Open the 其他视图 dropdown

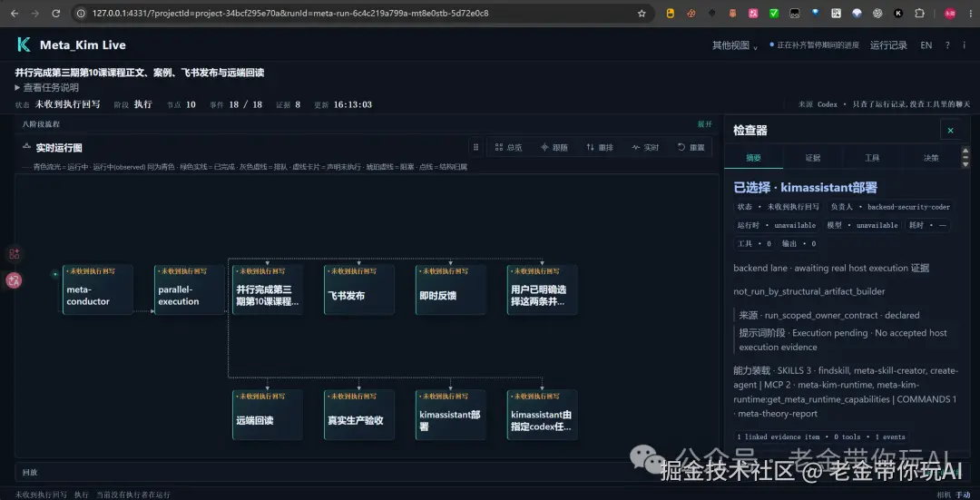[x=735, y=45]
